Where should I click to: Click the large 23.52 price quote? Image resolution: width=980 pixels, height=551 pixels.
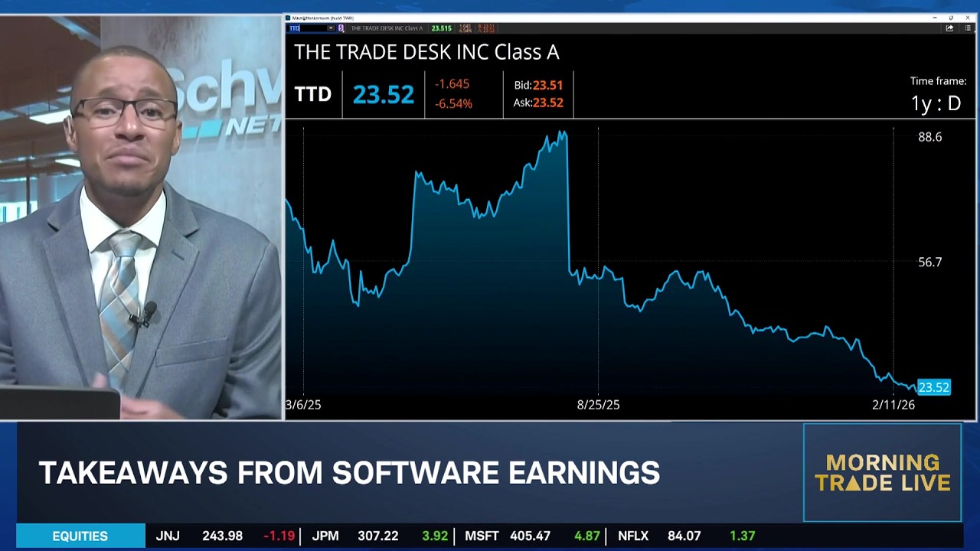[x=384, y=94]
